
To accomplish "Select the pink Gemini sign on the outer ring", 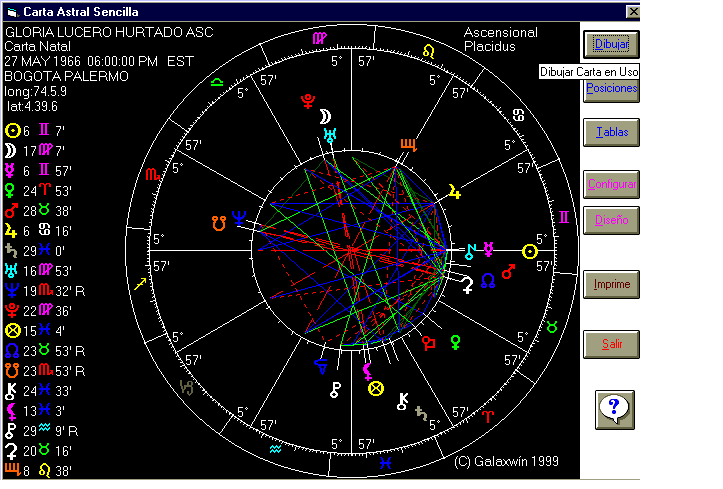I will (564, 216).
